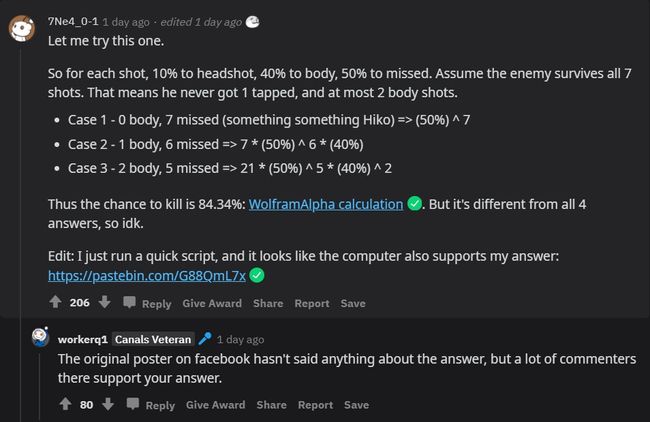The width and height of the screenshot is (650, 422).
Task: Downvote workerq1's reply
Action: coord(108,404)
